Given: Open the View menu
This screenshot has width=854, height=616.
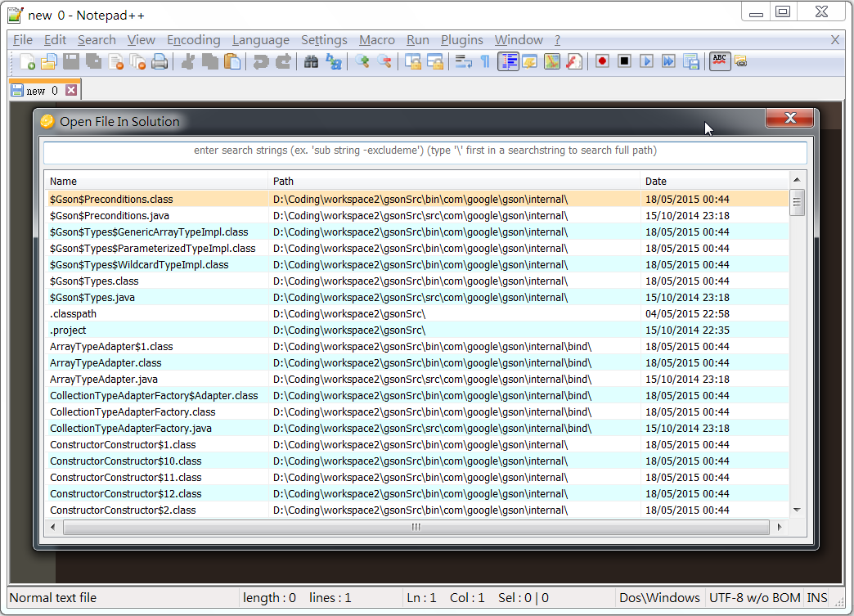Looking at the screenshot, I should point(141,40).
